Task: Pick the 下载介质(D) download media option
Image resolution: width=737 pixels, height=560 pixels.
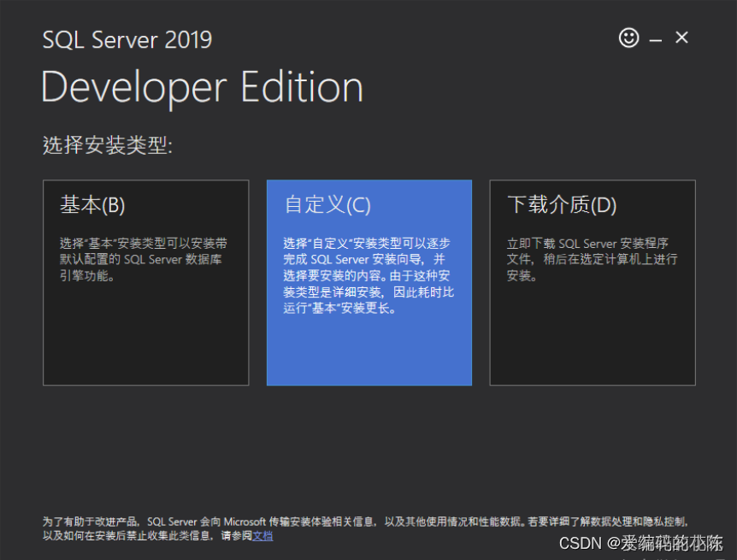Action: tap(593, 283)
